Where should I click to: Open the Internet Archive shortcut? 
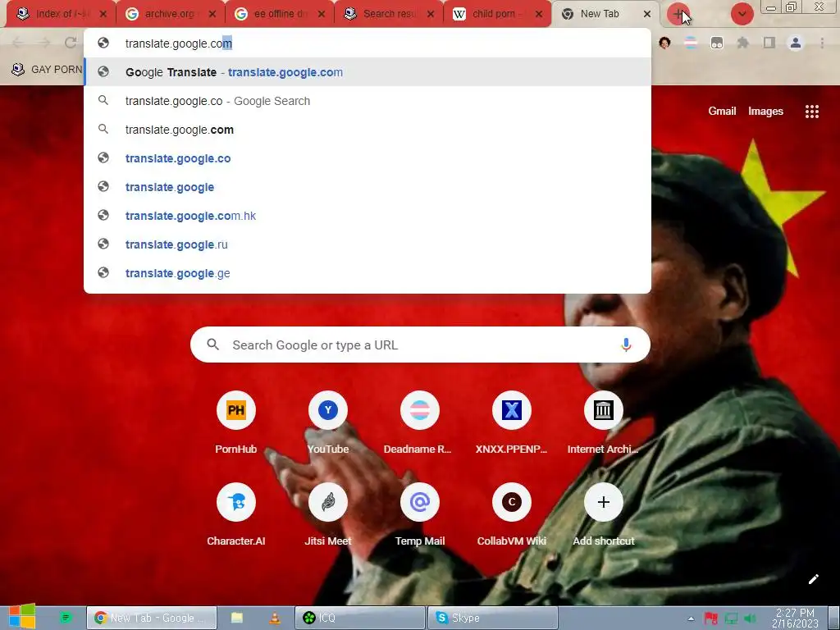(x=603, y=423)
